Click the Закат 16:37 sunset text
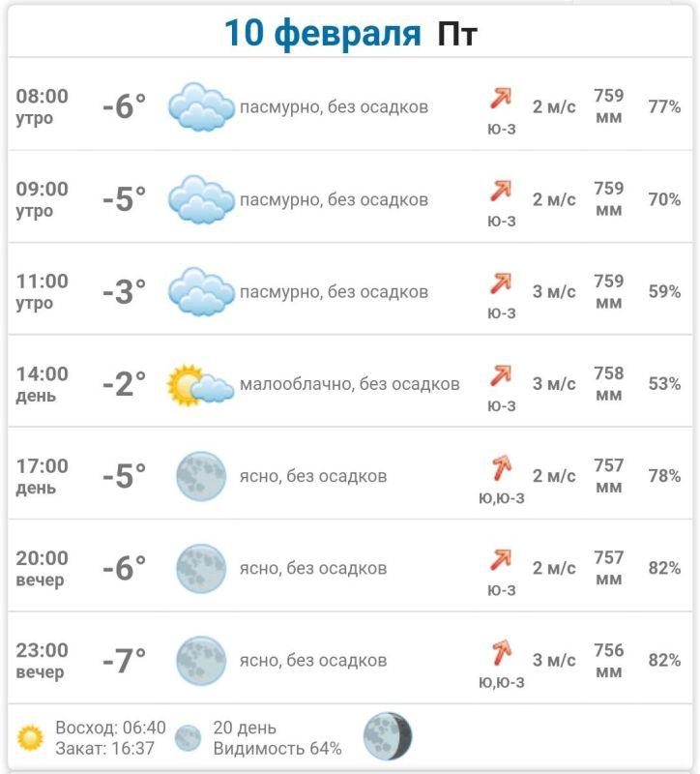 pos(106,748)
